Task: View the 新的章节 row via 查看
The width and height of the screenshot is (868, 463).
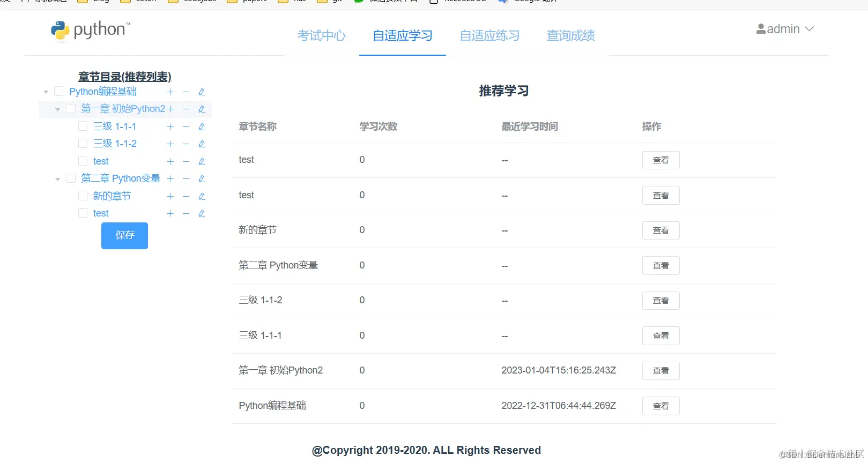Action: coord(661,230)
